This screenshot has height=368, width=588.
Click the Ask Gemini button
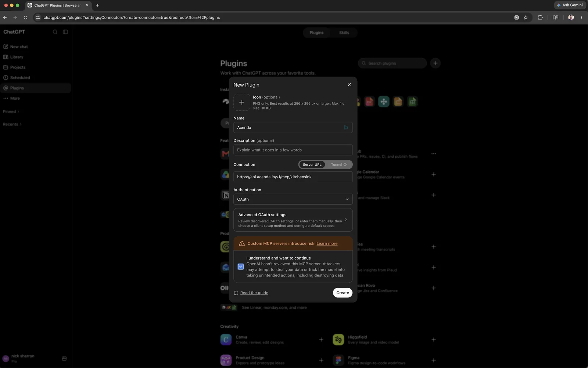[x=570, y=5]
